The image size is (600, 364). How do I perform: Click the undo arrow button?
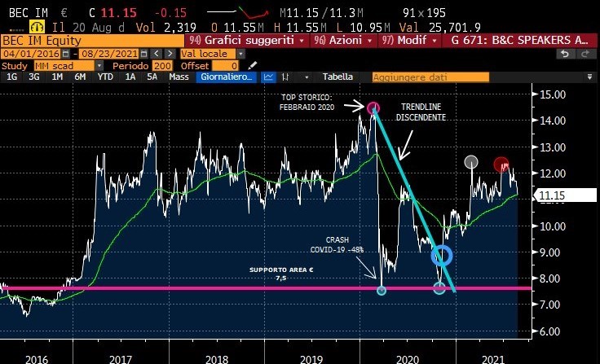564,54
